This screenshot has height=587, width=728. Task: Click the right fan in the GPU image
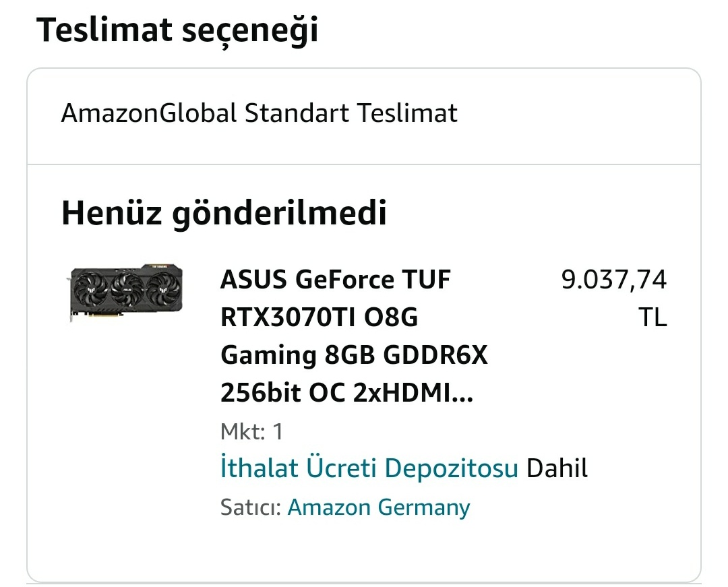163,287
